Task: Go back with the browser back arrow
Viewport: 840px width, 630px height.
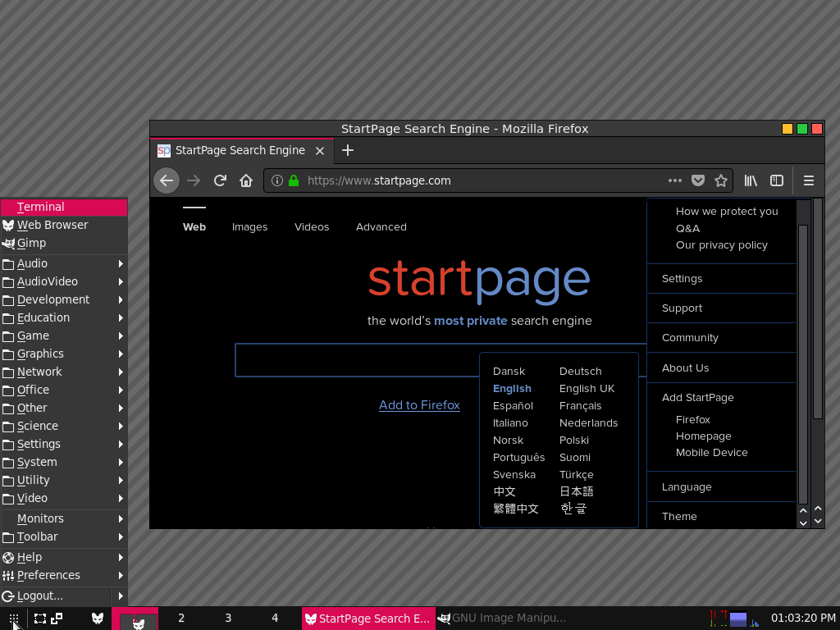Action: coord(167,180)
